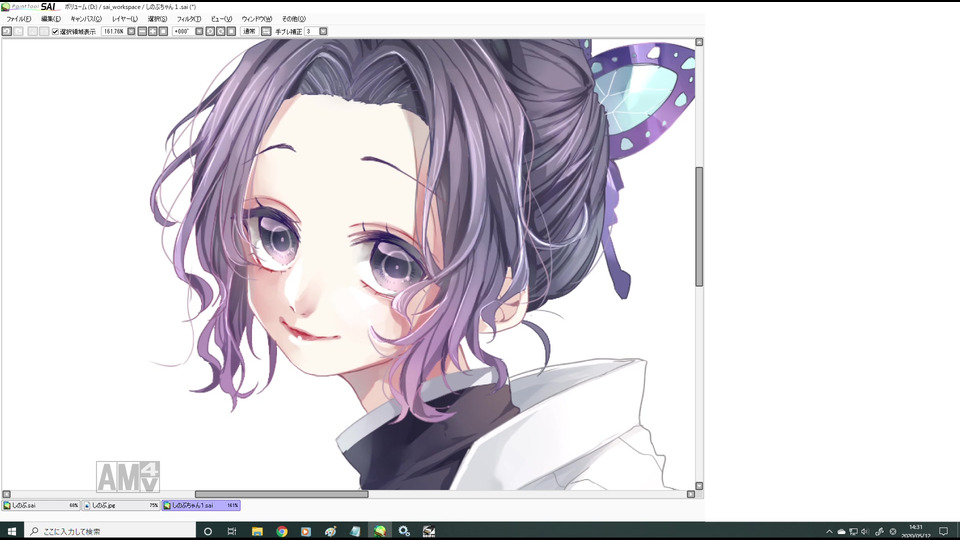Switch to the しのぶちゃん1.sai document tab

[x=201, y=506]
